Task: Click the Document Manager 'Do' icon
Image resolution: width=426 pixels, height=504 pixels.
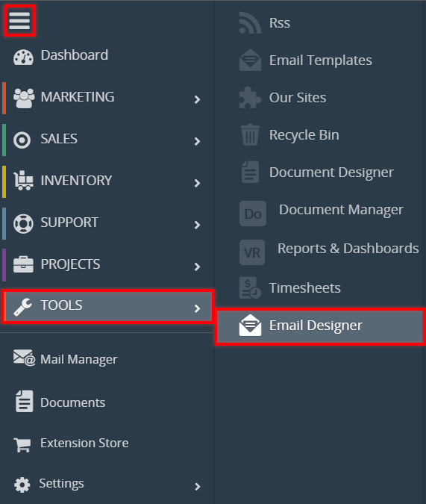Action: click(x=253, y=214)
